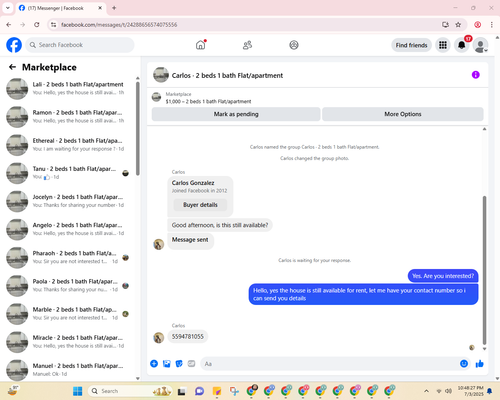Open tab search dropdown arrow

(7, 8)
